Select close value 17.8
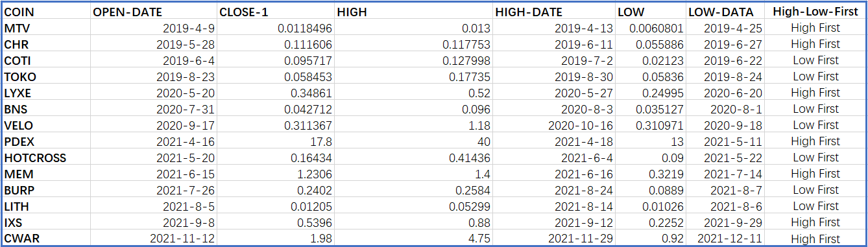 (321, 141)
